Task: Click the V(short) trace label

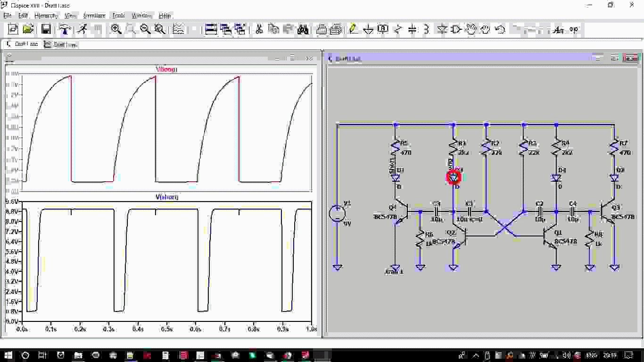Action: pos(167,197)
